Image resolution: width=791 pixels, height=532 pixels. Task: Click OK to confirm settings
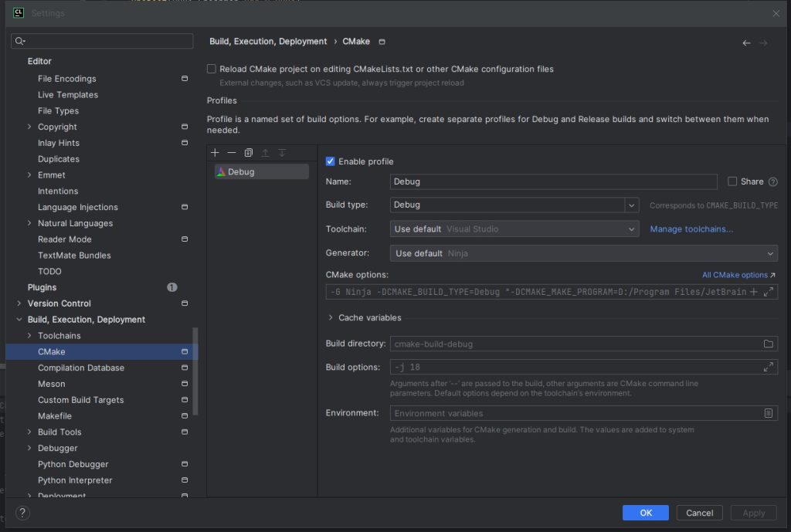[x=646, y=513]
